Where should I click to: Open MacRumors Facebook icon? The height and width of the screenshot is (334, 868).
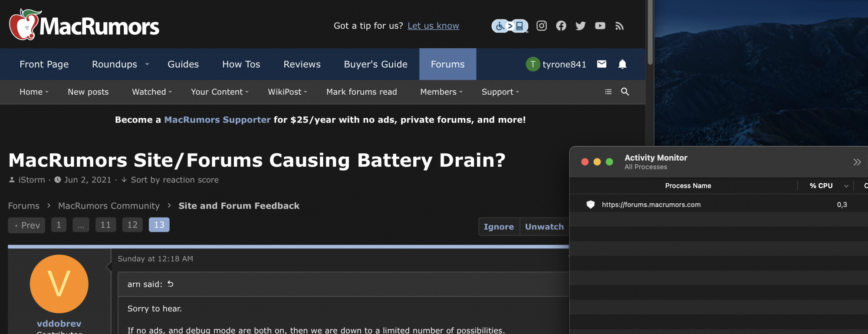pos(561,26)
